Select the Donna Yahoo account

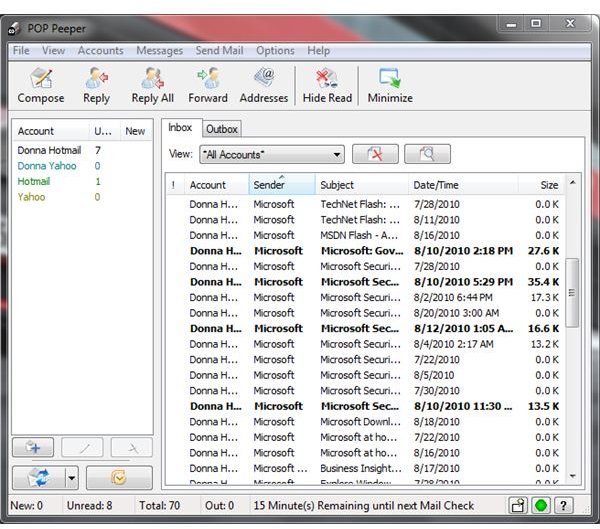[82, 166]
